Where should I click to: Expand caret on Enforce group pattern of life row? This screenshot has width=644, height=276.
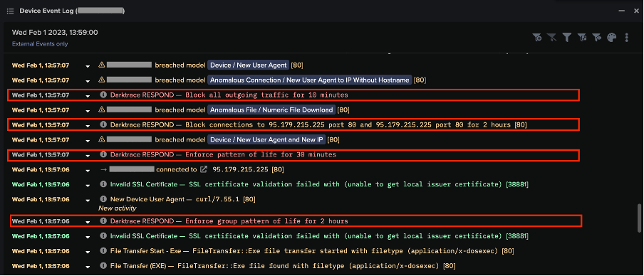coord(88,222)
